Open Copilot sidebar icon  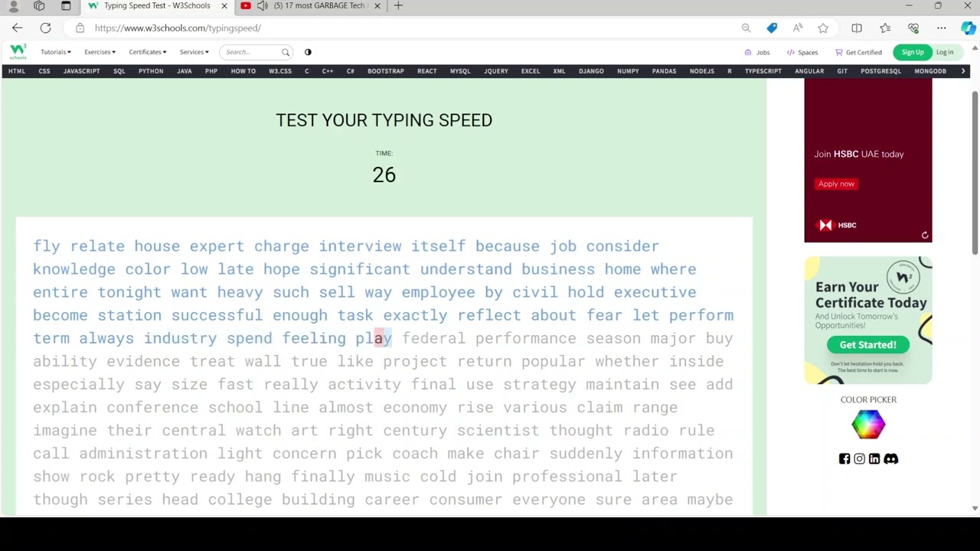coord(969,28)
